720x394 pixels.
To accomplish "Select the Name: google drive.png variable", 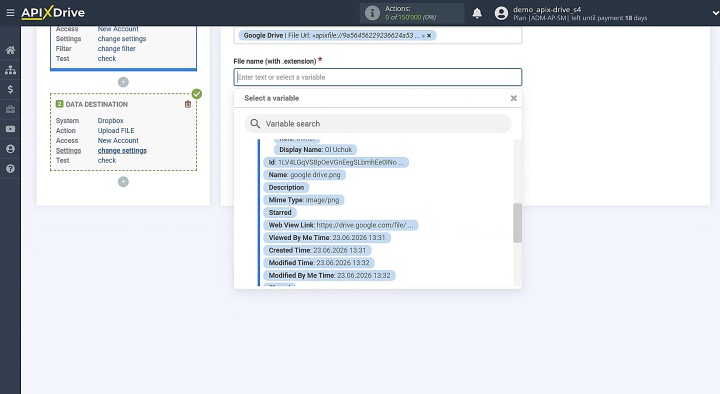I will (304, 175).
